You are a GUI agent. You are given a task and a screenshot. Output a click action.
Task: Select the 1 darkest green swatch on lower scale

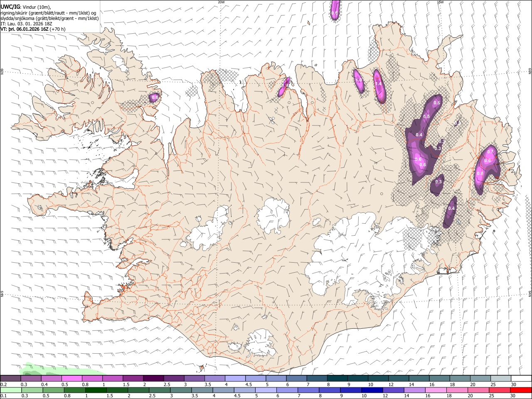coord(96,390)
